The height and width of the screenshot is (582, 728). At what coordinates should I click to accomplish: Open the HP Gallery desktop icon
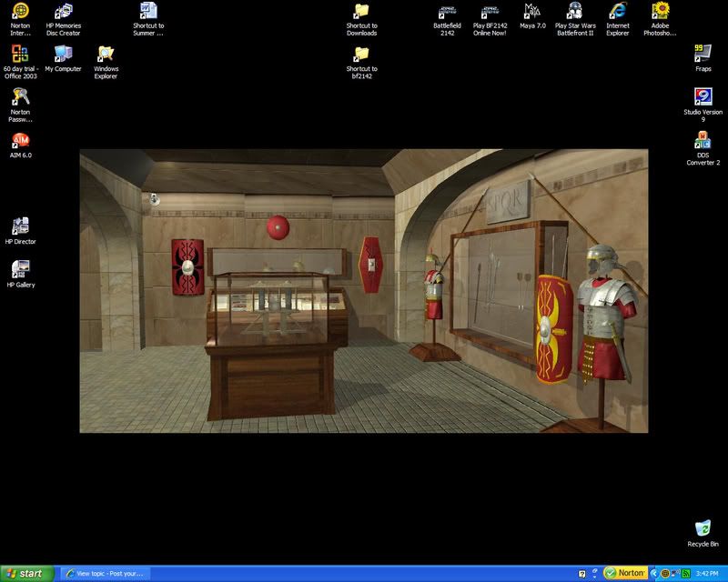pos(20,274)
